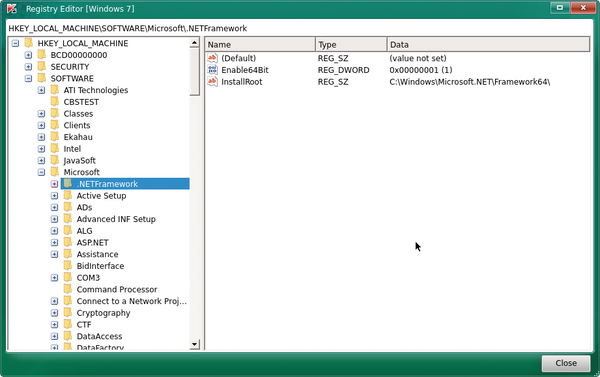
Task: Click the ATI Technologies folder icon
Action: 55,90
